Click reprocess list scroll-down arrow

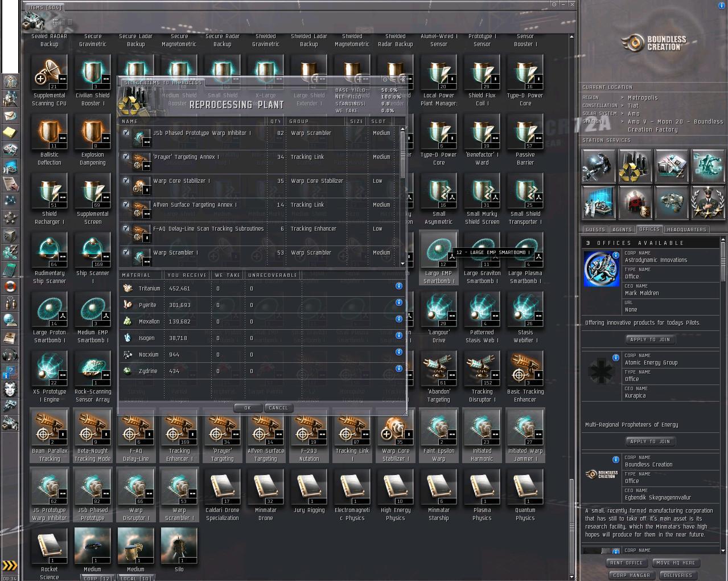click(402, 264)
